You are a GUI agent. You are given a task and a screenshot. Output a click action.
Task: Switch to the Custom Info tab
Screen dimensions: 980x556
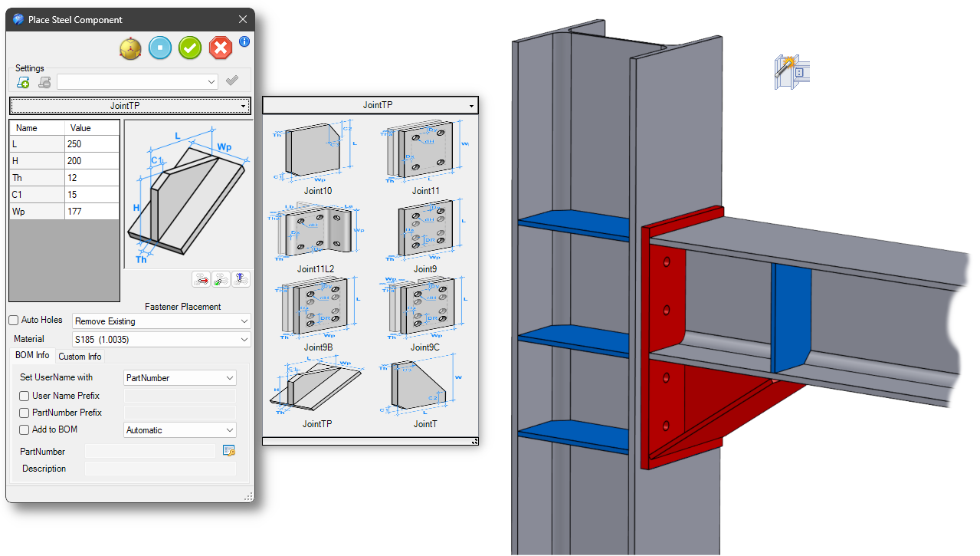(80, 356)
